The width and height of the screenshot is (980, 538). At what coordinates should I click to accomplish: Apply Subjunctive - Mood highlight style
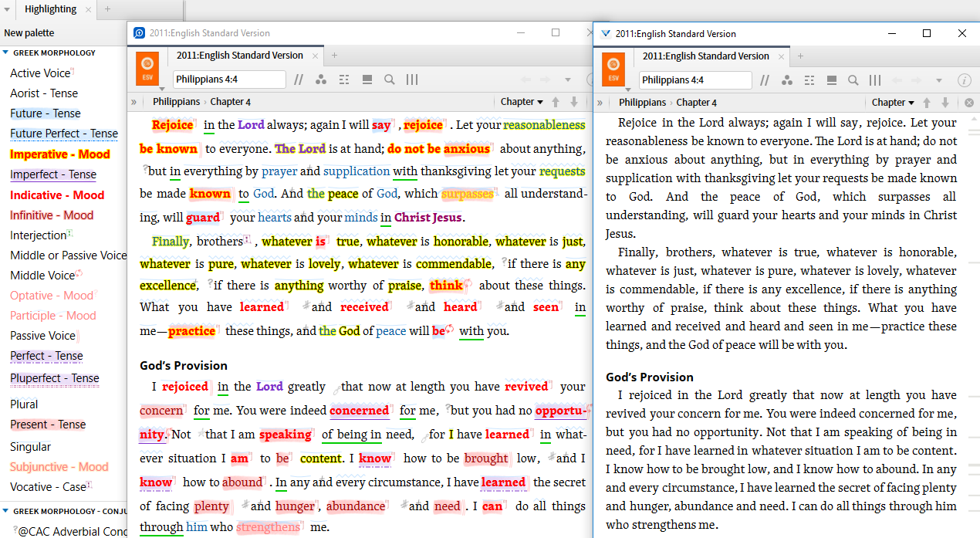click(x=59, y=467)
